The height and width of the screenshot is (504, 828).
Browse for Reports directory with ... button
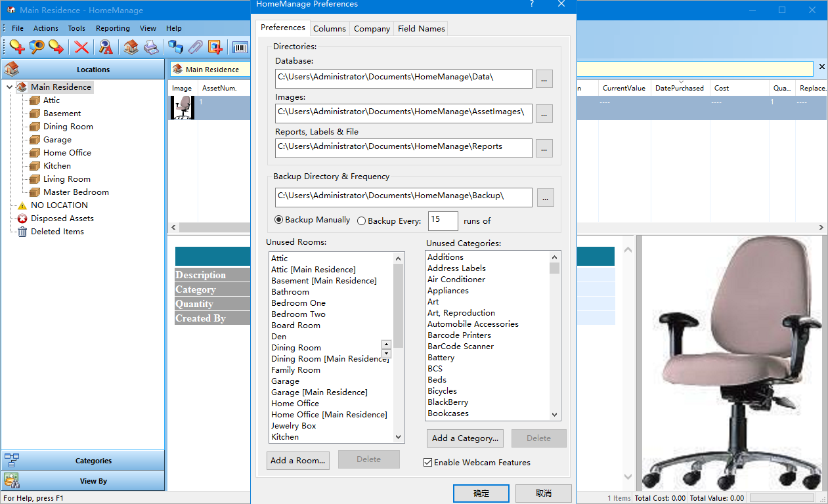pyautogui.click(x=544, y=148)
